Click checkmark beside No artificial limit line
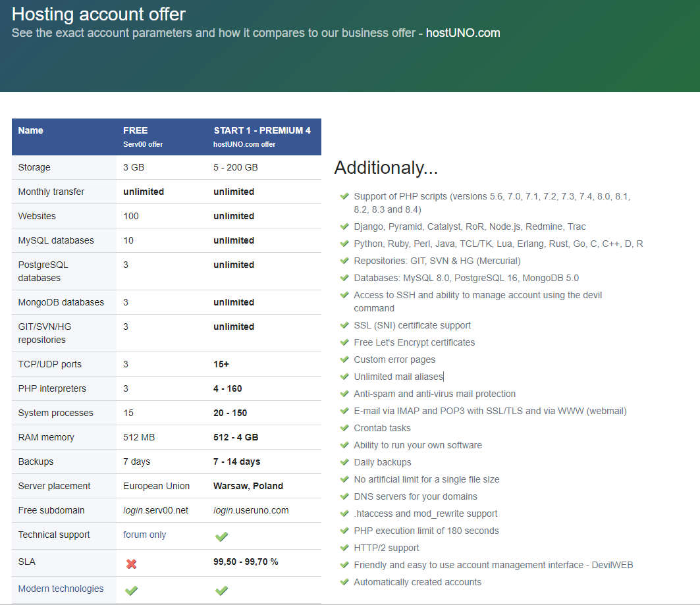This screenshot has width=700, height=605. click(x=344, y=479)
